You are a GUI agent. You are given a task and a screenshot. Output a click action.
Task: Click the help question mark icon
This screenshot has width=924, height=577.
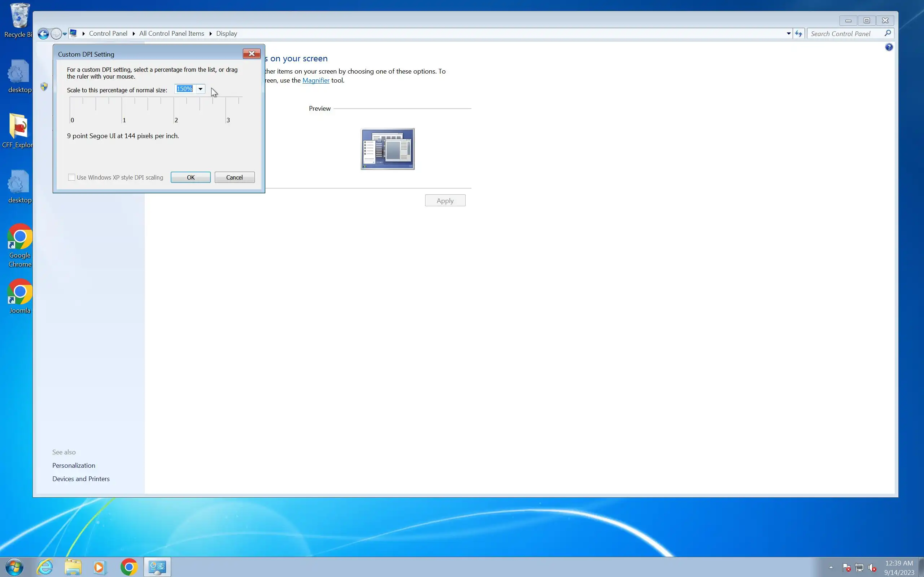889,47
